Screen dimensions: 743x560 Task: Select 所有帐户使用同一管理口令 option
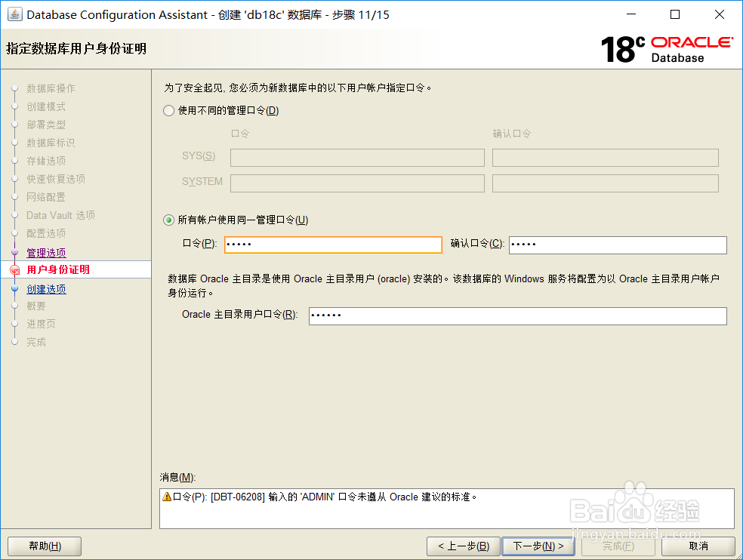[168, 220]
